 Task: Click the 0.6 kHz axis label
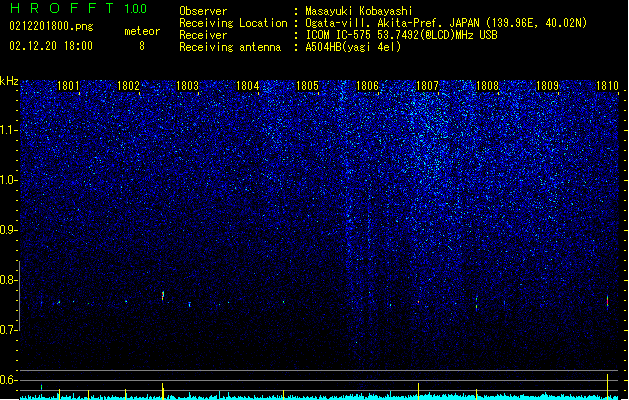click(x=8, y=380)
